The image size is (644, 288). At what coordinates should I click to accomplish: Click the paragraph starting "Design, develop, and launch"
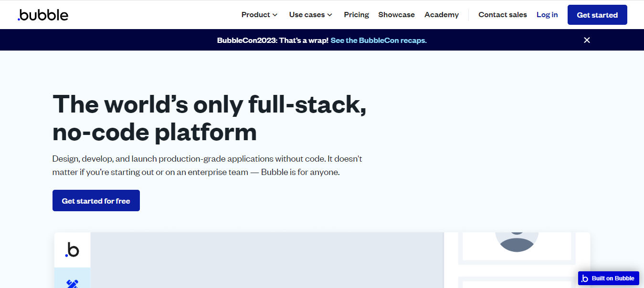click(207, 165)
